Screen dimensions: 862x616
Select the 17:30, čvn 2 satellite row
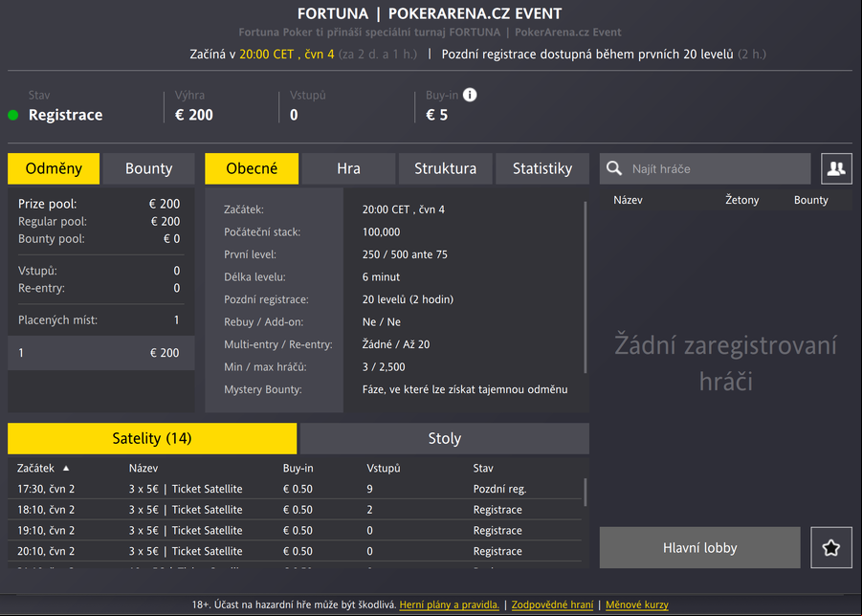pyautogui.click(x=295, y=489)
